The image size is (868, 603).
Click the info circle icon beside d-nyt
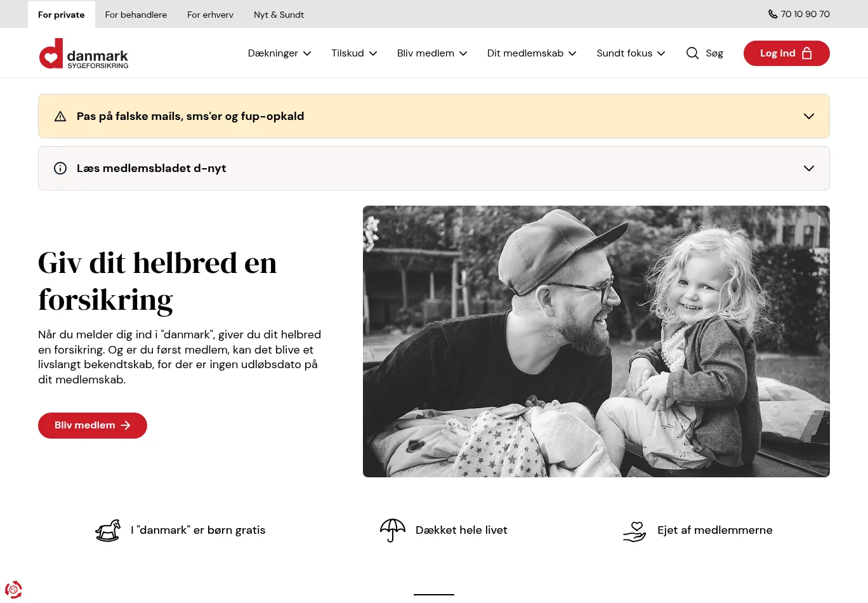[60, 168]
